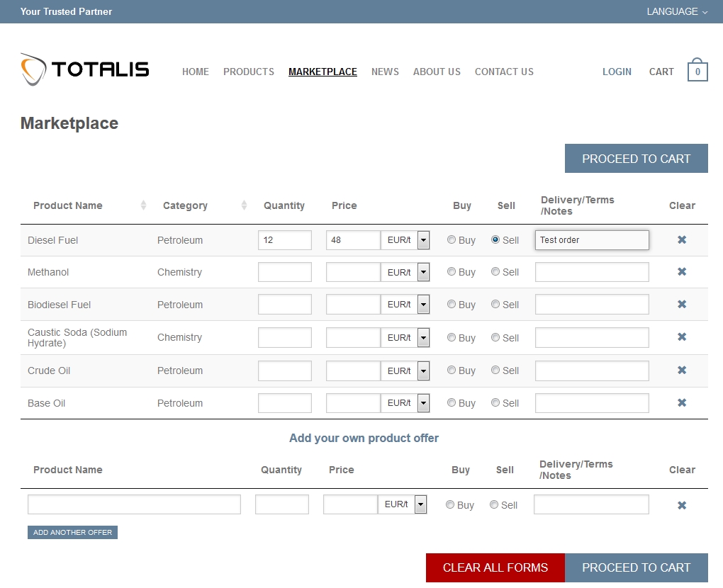Click the Biodiesel Fuel quantity field
Screen dimensions: 723x588
285,305
